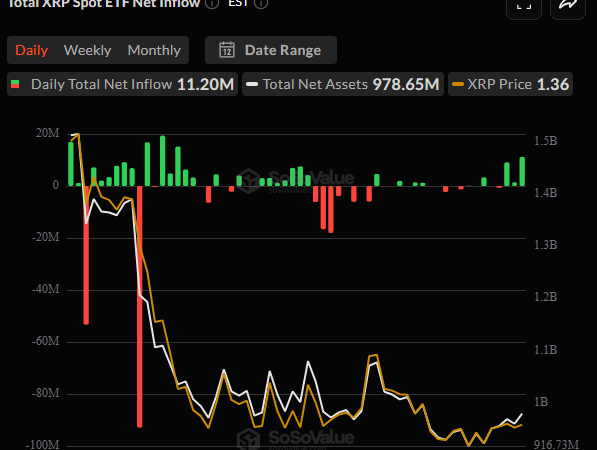Click the white Total Net Assets swatch
Viewport: 597px width, 450px height.
tap(252, 84)
